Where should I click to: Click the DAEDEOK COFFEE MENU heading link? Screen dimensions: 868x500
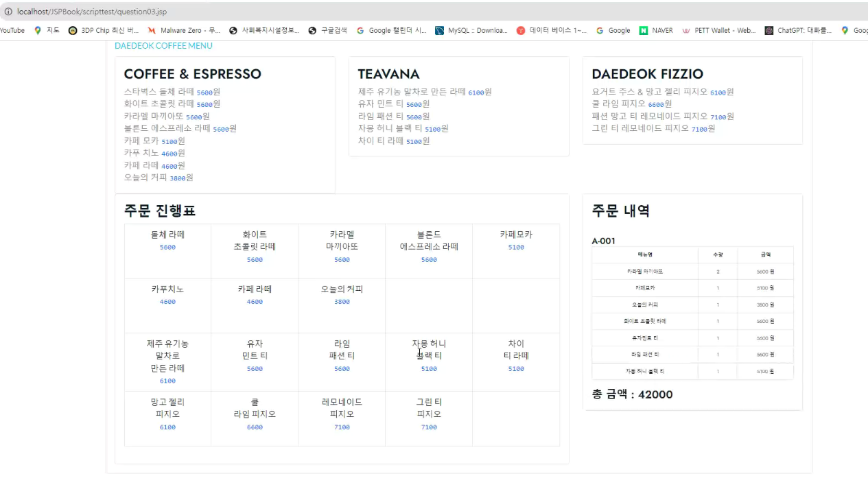coord(163,46)
